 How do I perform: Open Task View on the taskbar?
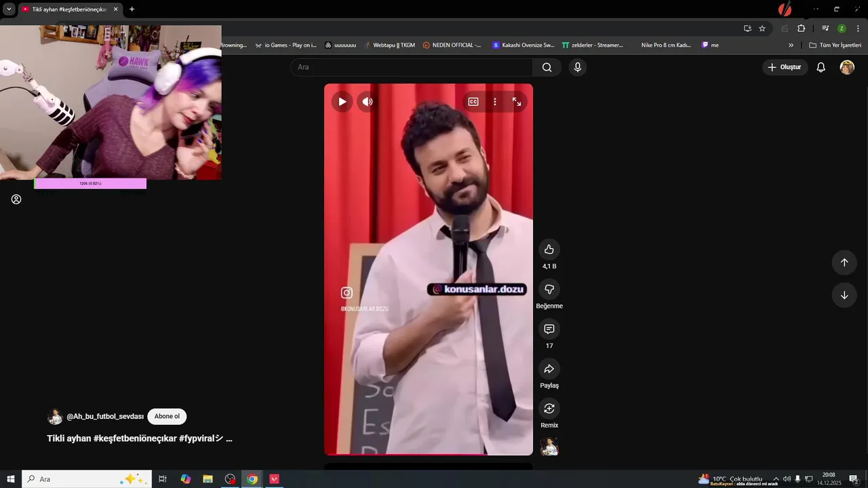(163, 479)
